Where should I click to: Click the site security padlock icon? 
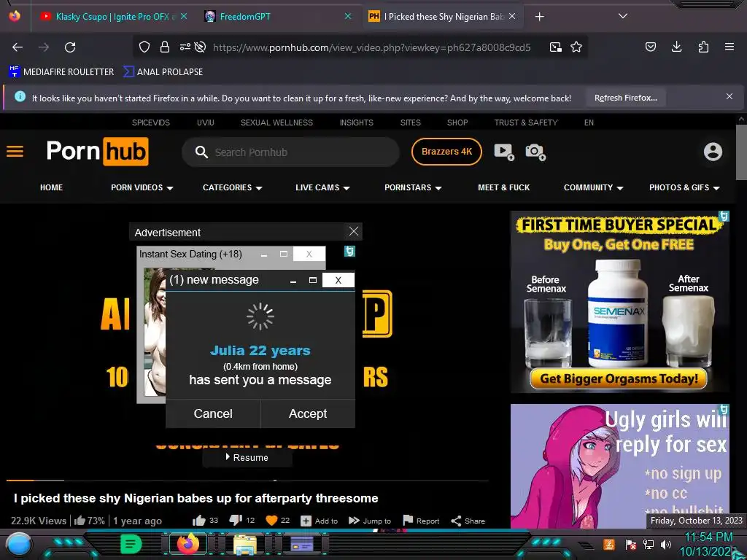point(165,47)
